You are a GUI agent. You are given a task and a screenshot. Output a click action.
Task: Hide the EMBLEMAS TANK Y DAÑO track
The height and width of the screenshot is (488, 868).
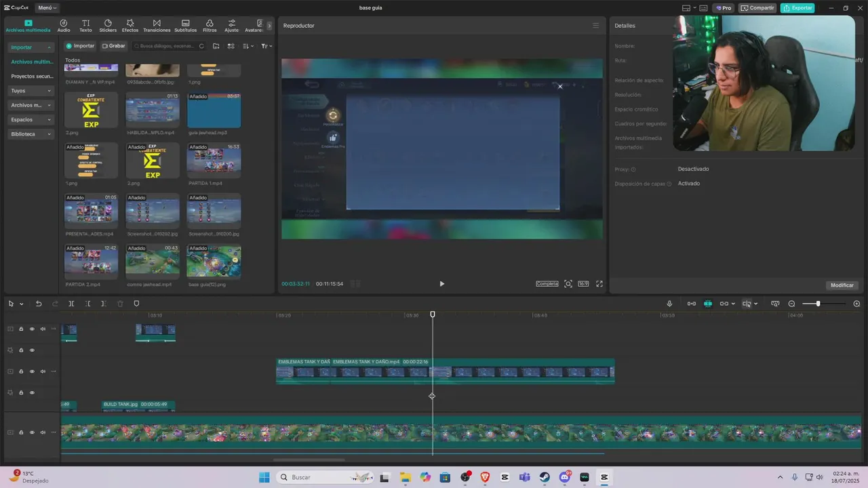point(32,371)
